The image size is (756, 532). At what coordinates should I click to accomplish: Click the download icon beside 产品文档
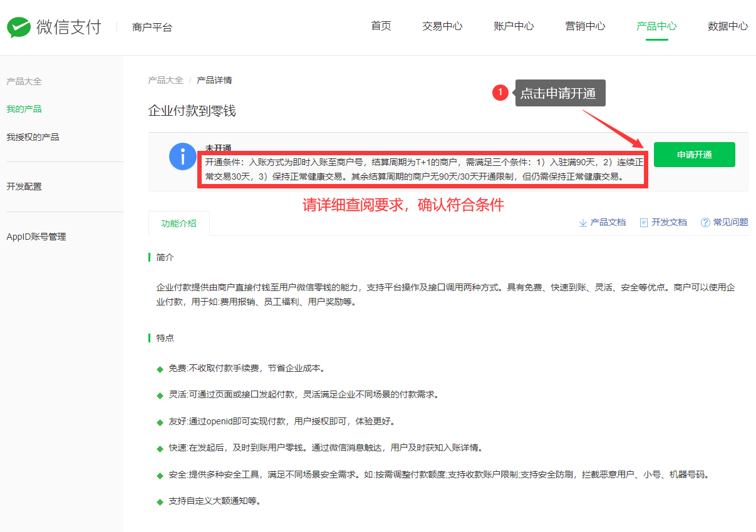click(x=583, y=223)
